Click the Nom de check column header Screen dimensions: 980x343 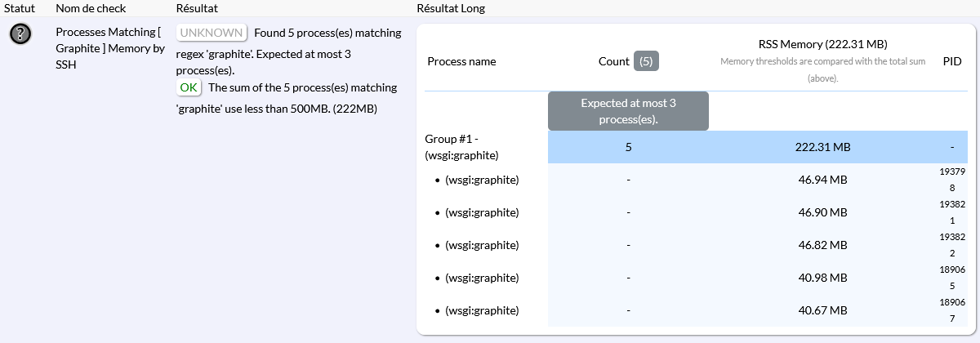point(89,7)
